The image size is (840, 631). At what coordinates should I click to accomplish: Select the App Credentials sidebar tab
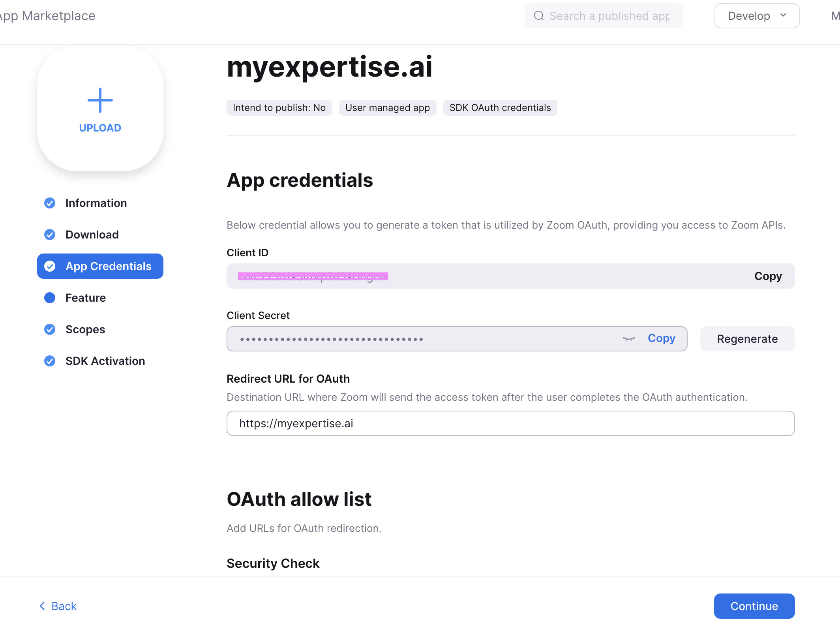[x=100, y=266]
